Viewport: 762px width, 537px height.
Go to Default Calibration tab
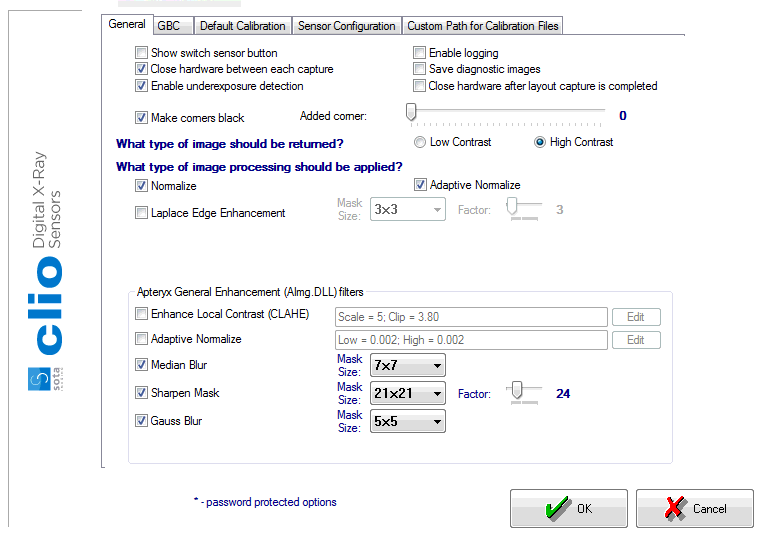coord(242,26)
